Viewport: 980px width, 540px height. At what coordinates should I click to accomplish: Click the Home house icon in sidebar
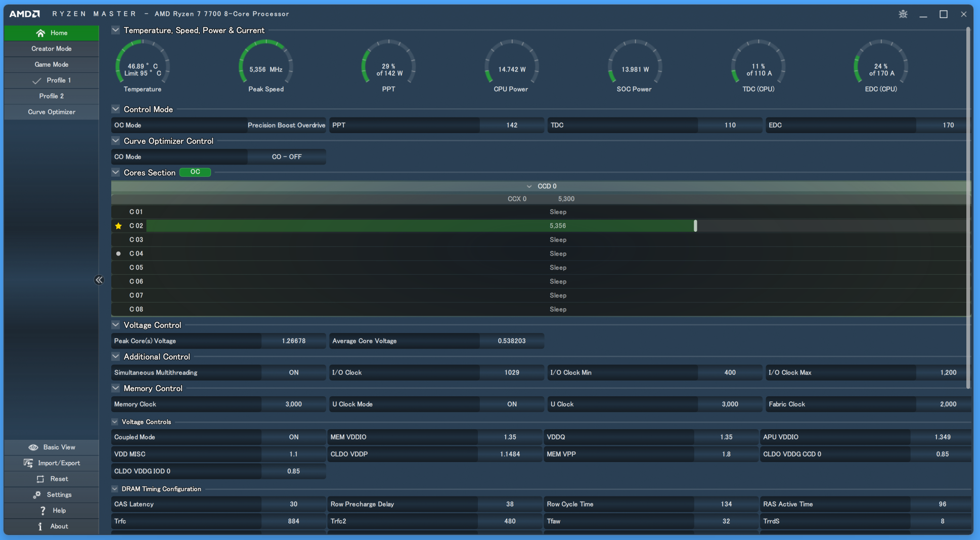[x=40, y=33]
